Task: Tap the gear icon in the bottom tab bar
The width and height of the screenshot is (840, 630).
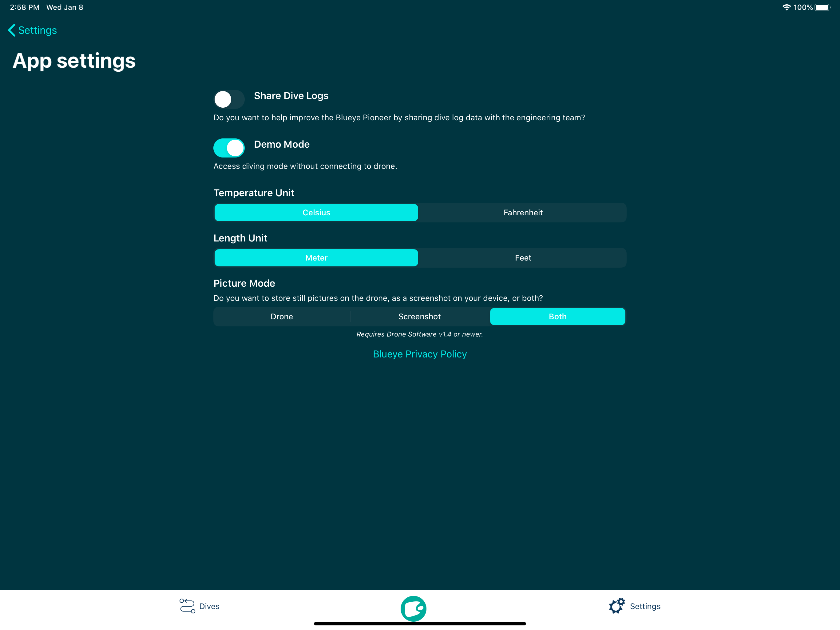Action: point(617,606)
